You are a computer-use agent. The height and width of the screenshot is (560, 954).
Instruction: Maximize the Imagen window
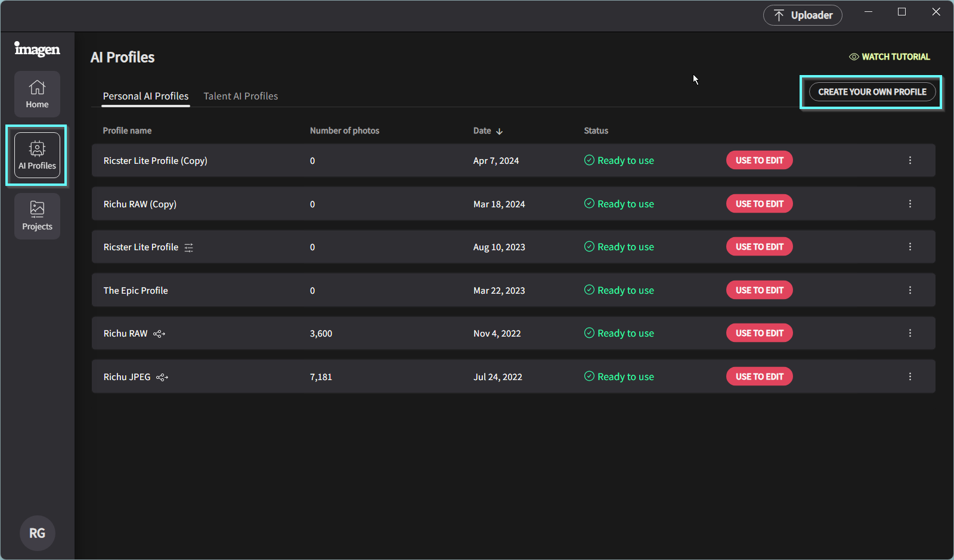(x=902, y=12)
